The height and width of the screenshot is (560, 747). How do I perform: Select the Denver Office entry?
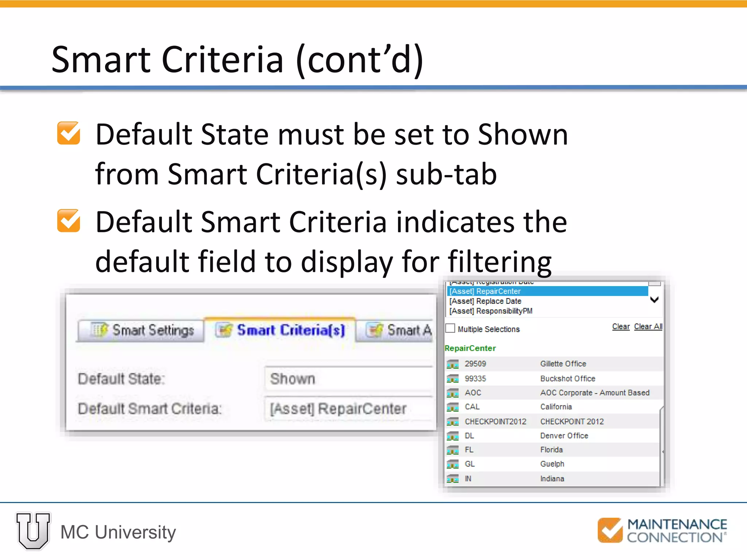click(564, 436)
